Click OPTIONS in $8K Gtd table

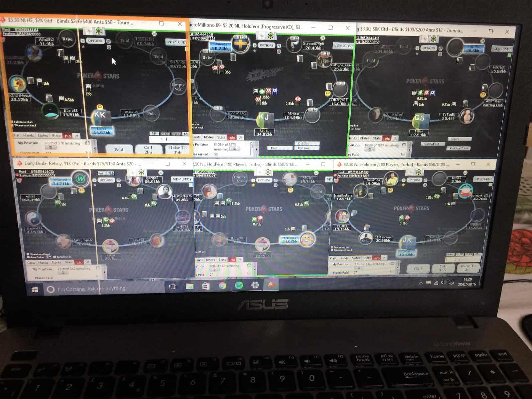click(x=428, y=48)
